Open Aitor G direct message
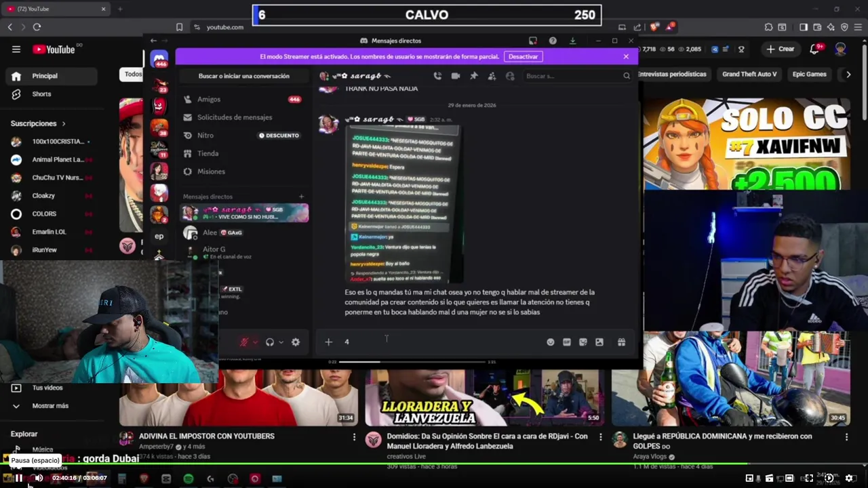Screen dimensions: 868x488 [x=244, y=253]
